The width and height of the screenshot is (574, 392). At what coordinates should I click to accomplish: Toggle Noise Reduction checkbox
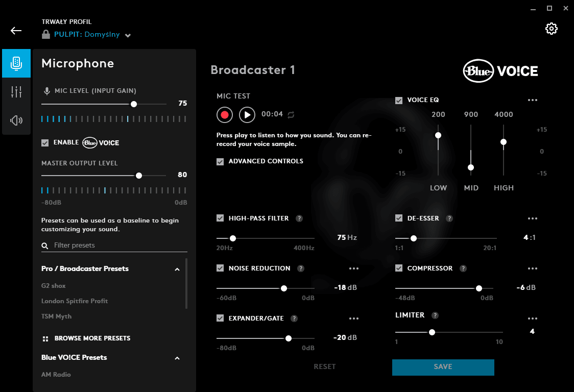point(220,268)
